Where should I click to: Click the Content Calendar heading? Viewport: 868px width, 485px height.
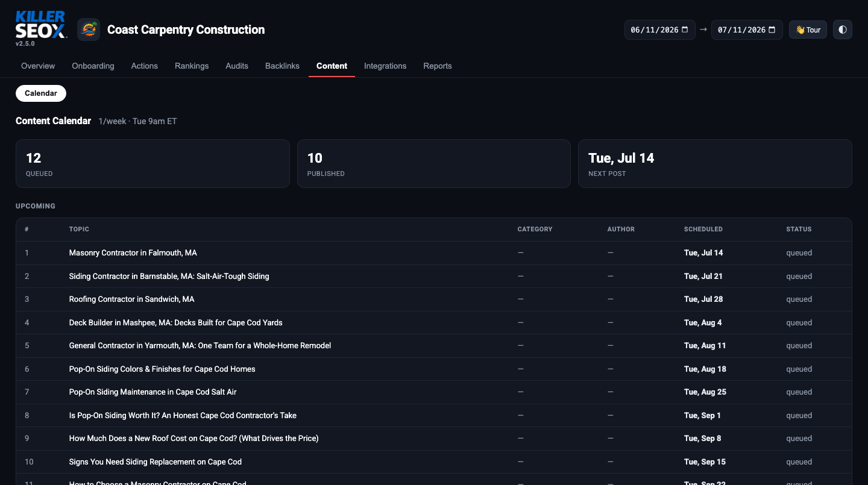(x=53, y=121)
